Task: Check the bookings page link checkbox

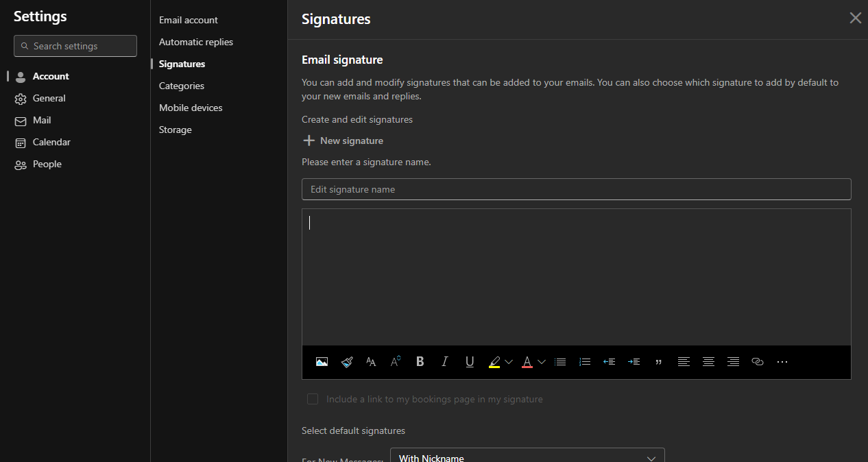Action: point(313,399)
